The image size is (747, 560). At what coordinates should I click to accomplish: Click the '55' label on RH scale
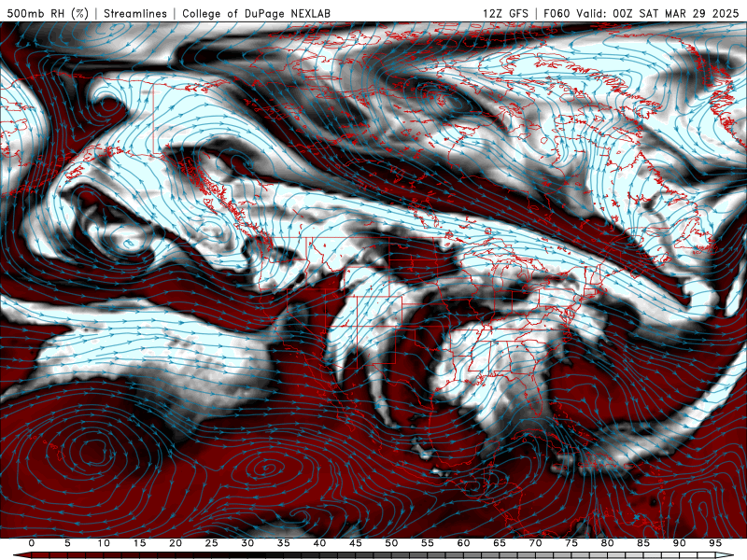pos(428,543)
